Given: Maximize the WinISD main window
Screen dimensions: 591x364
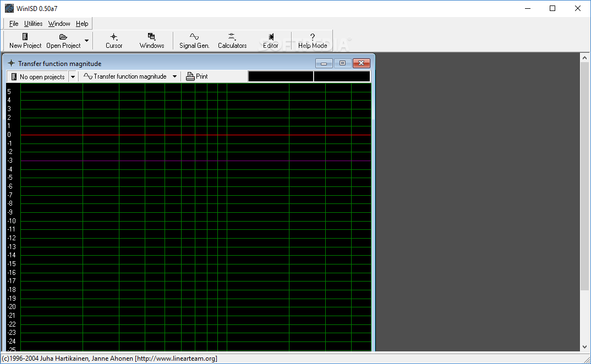Looking at the screenshot, I should pos(552,8).
